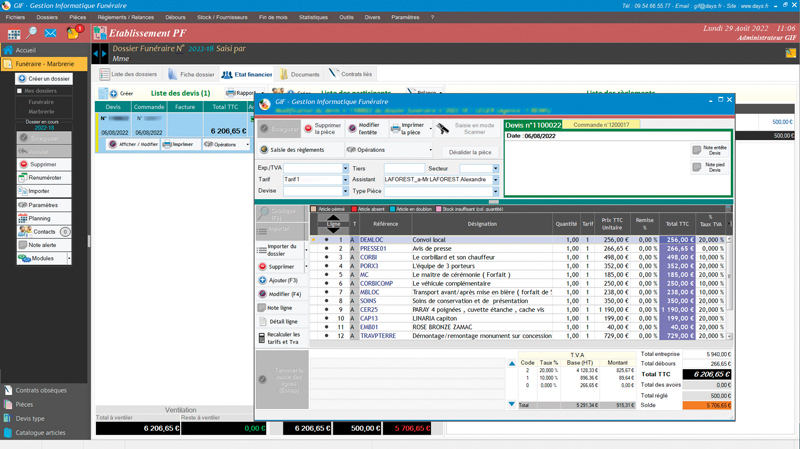800x449 pixels.
Task: Click Recalculer les tarifs et Tva
Action: pyautogui.click(x=280, y=338)
